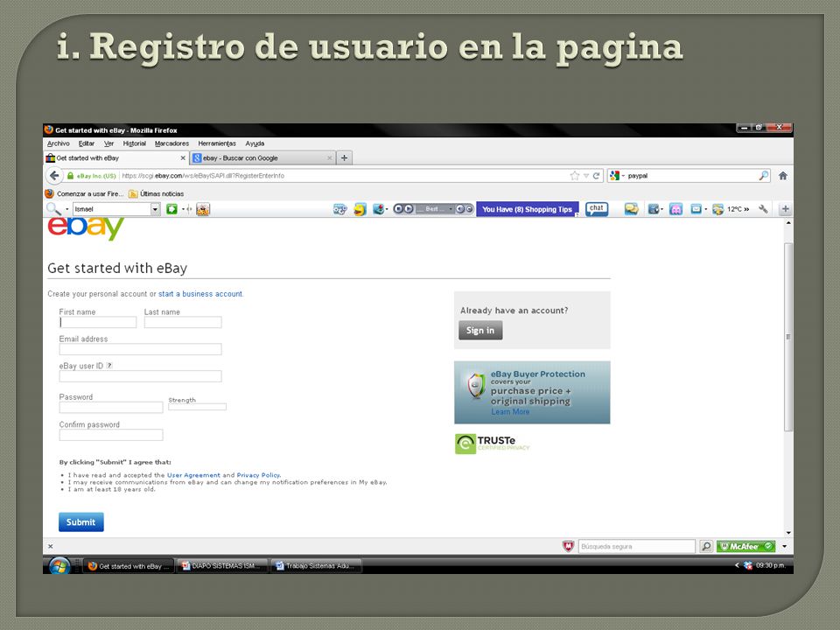Click the TRUSTe certified privacy badge
The image size is (840, 630).
click(x=492, y=444)
